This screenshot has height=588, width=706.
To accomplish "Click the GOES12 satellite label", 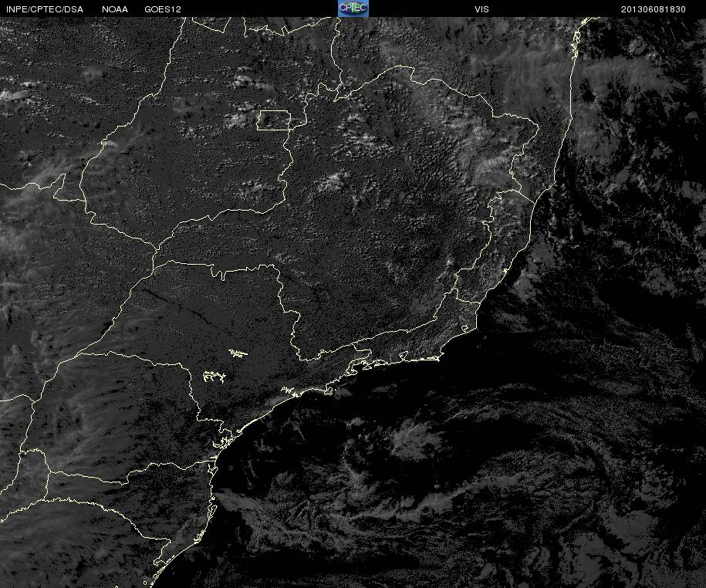I will coord(163,9).
